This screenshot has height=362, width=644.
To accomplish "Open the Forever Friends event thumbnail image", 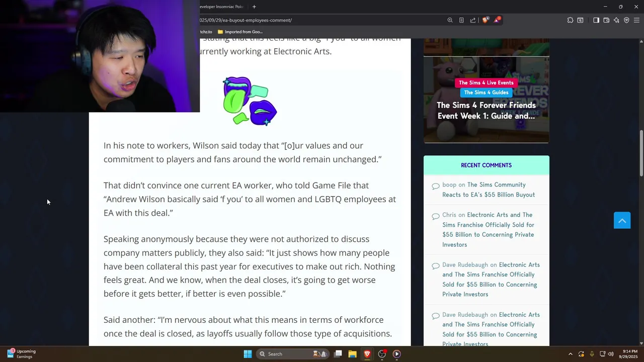I will pyautogui.click(x=486, y=100).
